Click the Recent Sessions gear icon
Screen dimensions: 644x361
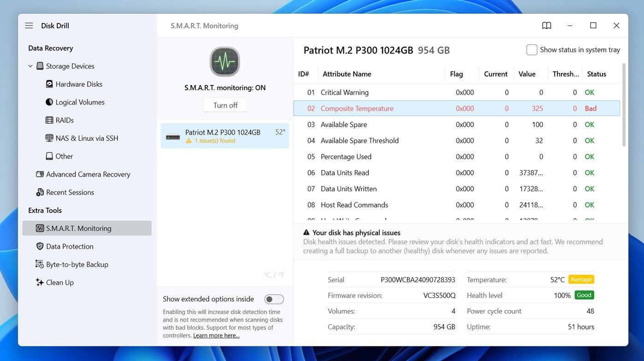tap(40, 192)
